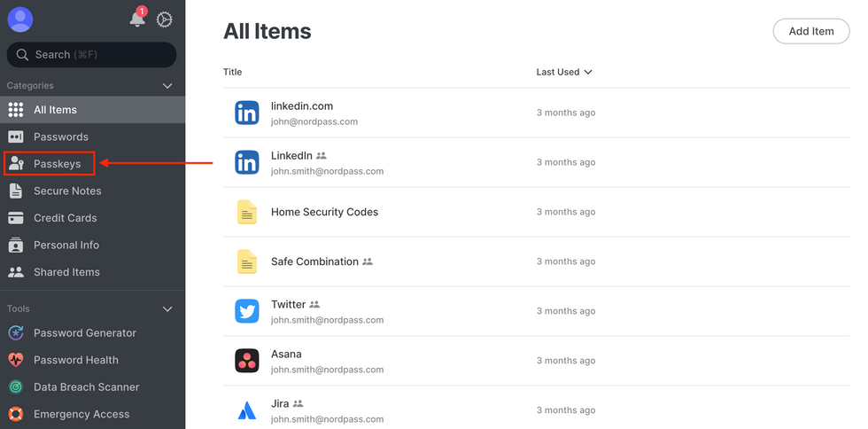868x429 pixels.
Task: Open Secure Notes category
Action: [x=67, y=191]
